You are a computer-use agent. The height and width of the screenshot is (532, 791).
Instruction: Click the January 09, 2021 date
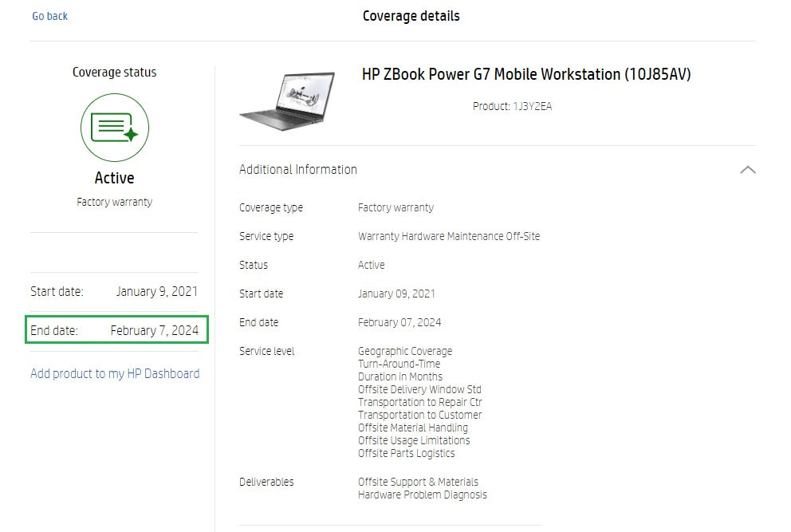[x=396, y=294]
